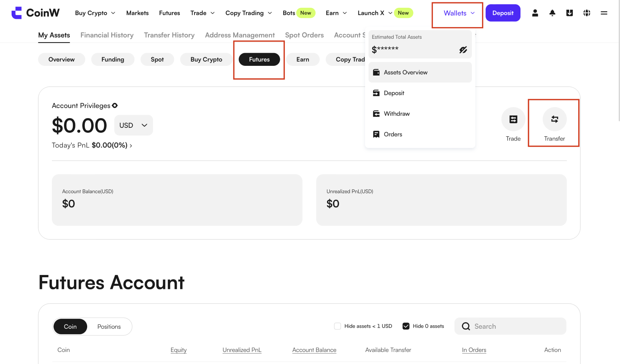Choose Withdraw from Wallets menu
Screen dimensions: 620x364
tap(420, 113)
